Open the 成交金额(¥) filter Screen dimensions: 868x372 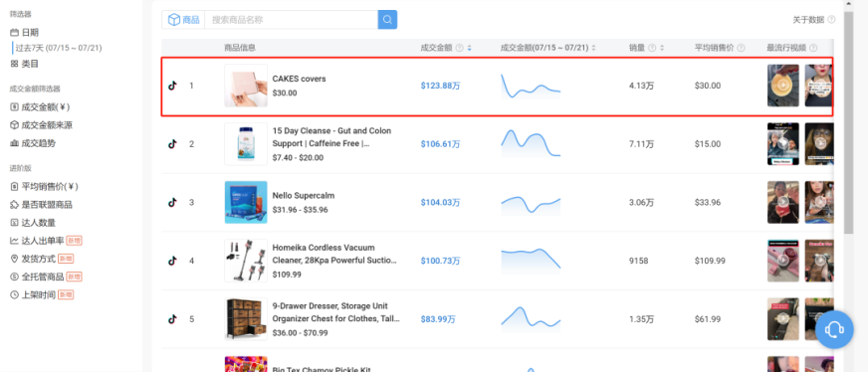[x=40, y=107]
